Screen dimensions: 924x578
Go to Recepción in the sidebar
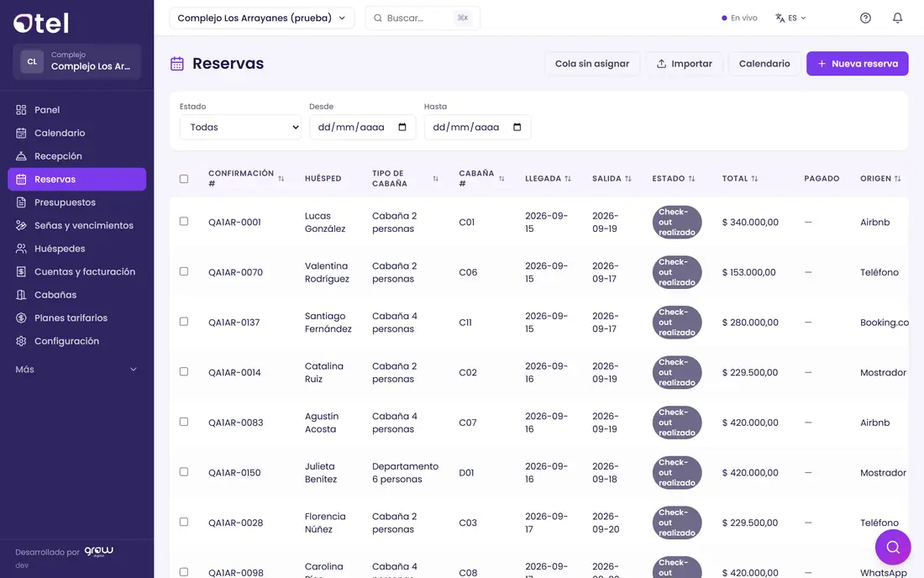[x=76, y=156]
